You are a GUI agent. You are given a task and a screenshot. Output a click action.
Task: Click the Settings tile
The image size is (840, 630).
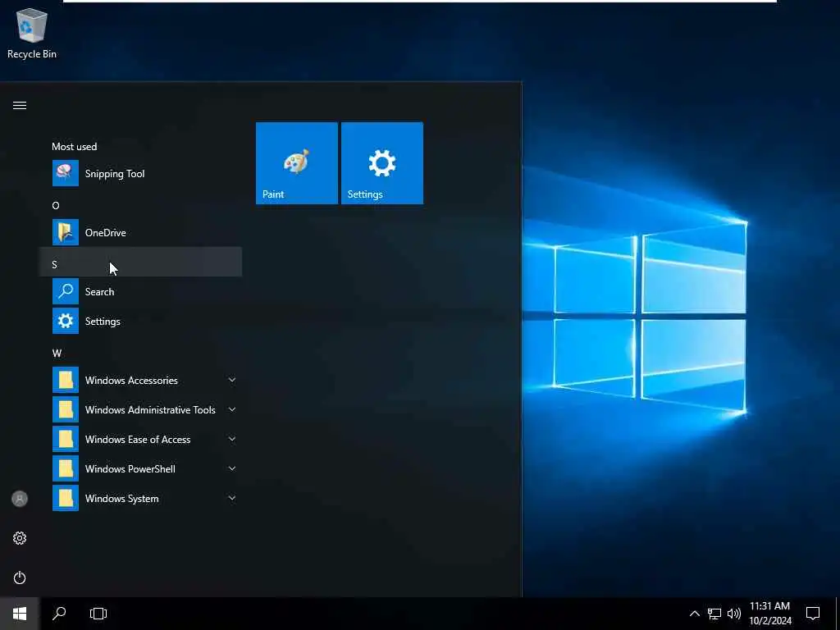tap(382, 163)
